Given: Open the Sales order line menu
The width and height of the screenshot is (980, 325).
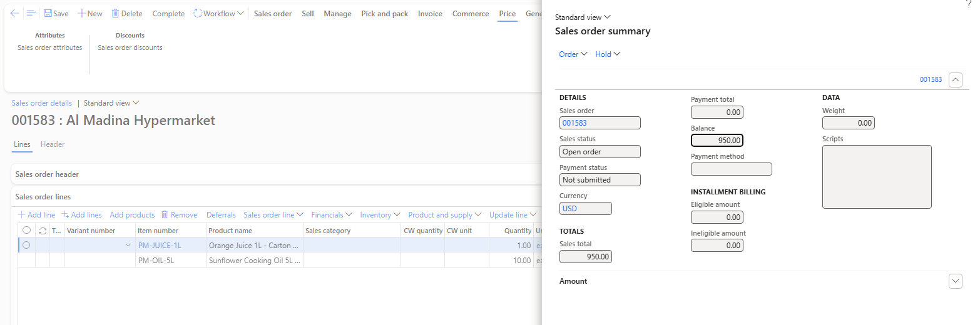Looking at the screenshot, I should (x=273, y=215).
